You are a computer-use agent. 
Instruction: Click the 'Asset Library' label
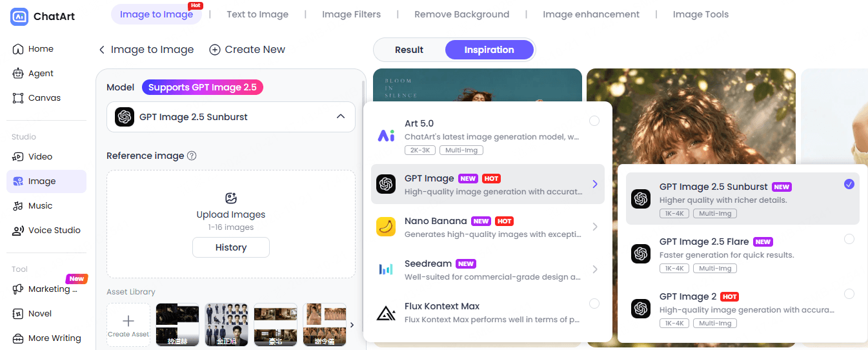point(131,292)
